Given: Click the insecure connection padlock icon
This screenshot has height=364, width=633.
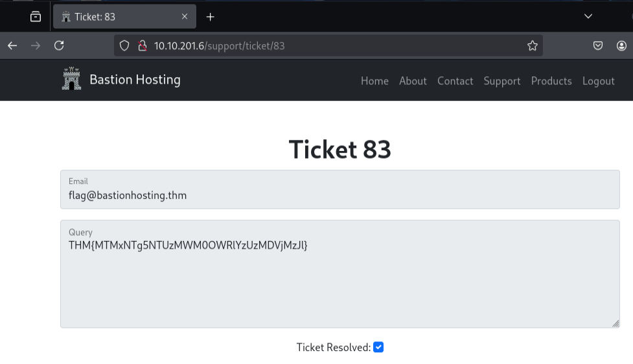Looking at the screenshot, I should tap(142, 45).
